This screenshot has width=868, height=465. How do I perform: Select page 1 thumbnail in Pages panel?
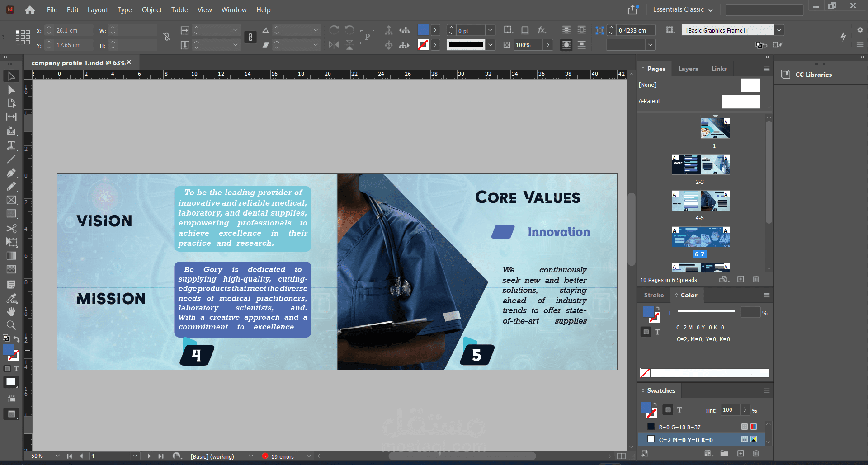tap(715, 128)
